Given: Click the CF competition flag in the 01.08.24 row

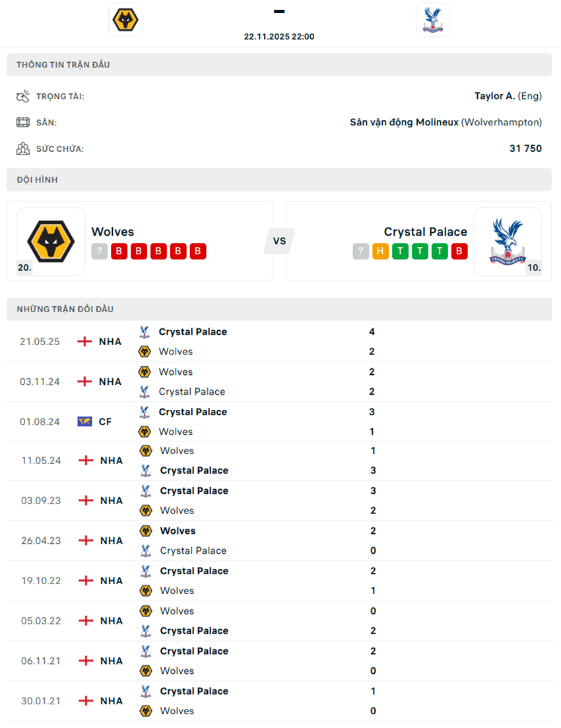Looking at the screenshot, I should coord(84,421).
